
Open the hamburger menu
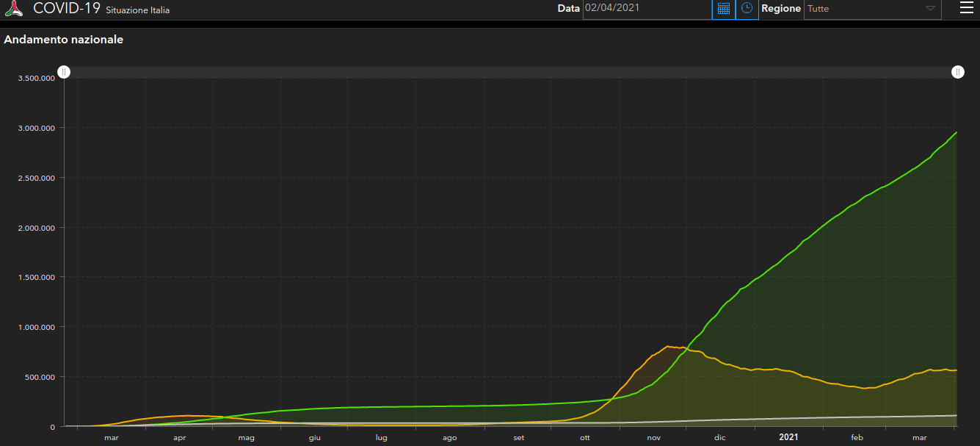966,8
